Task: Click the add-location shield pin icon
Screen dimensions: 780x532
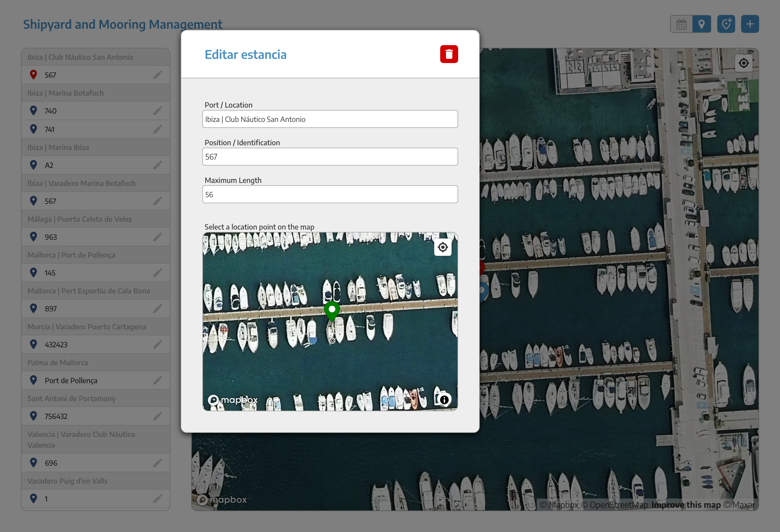Action: pyautogui.click(x=726, y=24)
